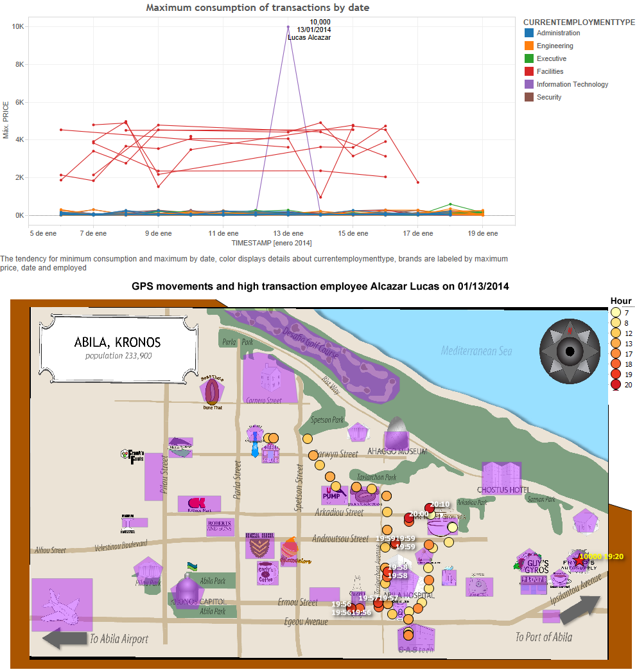The height and width of the screenshot is (672, 637).
Task: Click the 'GPS movements and high transaction' map title
Action: click(x=320, y=287)
